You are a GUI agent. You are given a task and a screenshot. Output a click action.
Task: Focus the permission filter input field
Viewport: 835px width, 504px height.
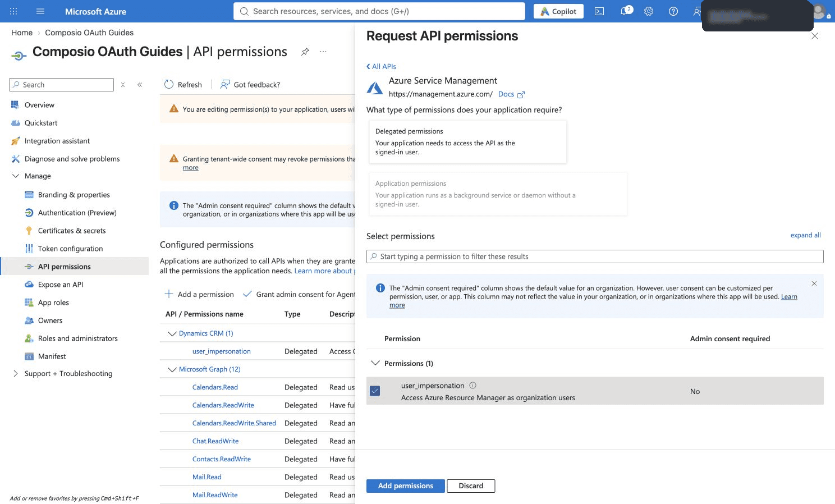click(595, 256)
